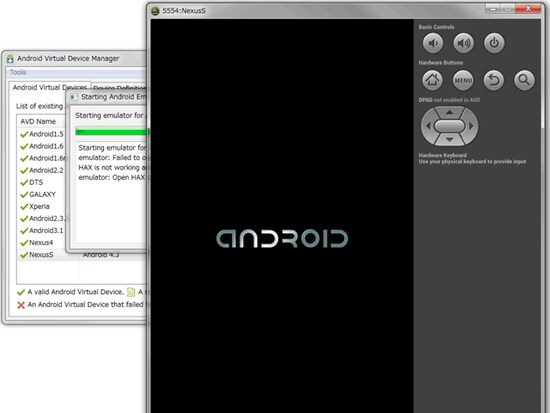This screenshot has height=413, width=550.
Task: Click the red X failed device legend icon
Action: point(21,305)
